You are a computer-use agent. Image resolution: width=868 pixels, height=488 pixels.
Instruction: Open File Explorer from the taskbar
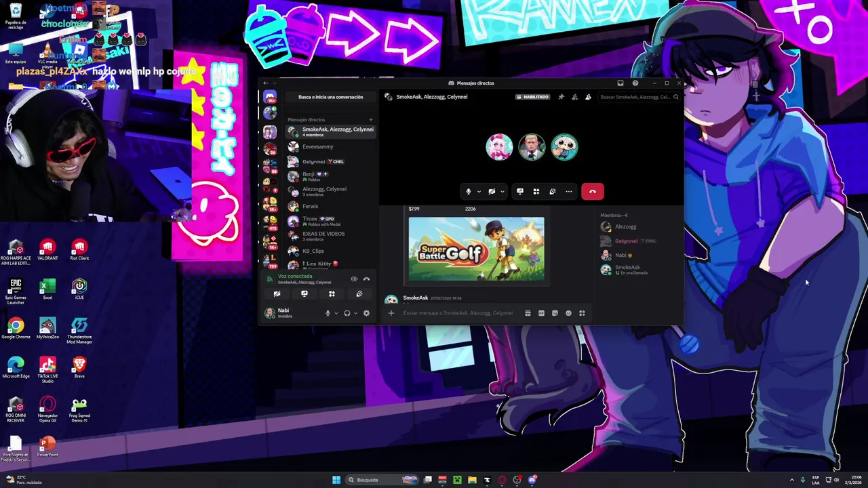472,480
